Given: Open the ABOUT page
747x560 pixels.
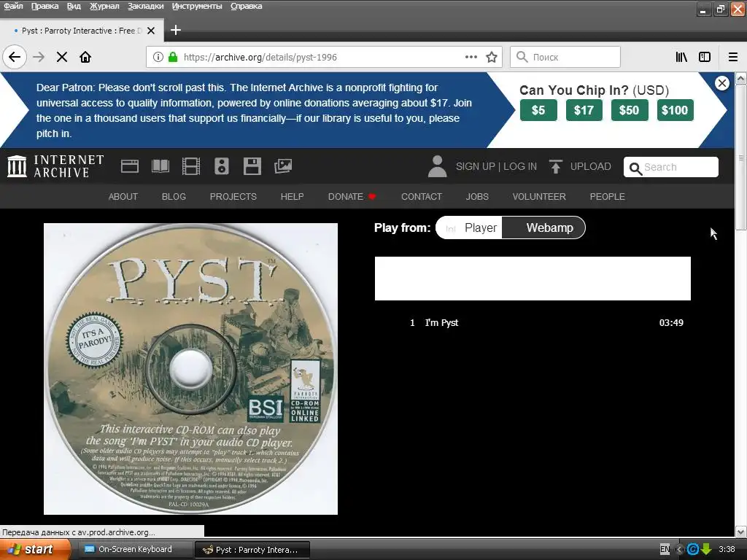Looking at the screenshot, I should click(x=123, y=197).
